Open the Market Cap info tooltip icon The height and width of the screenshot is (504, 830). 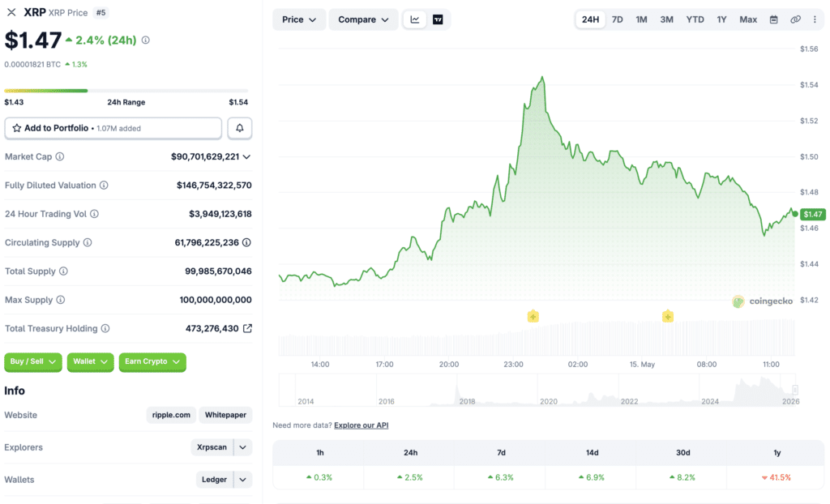click(60, 156)
